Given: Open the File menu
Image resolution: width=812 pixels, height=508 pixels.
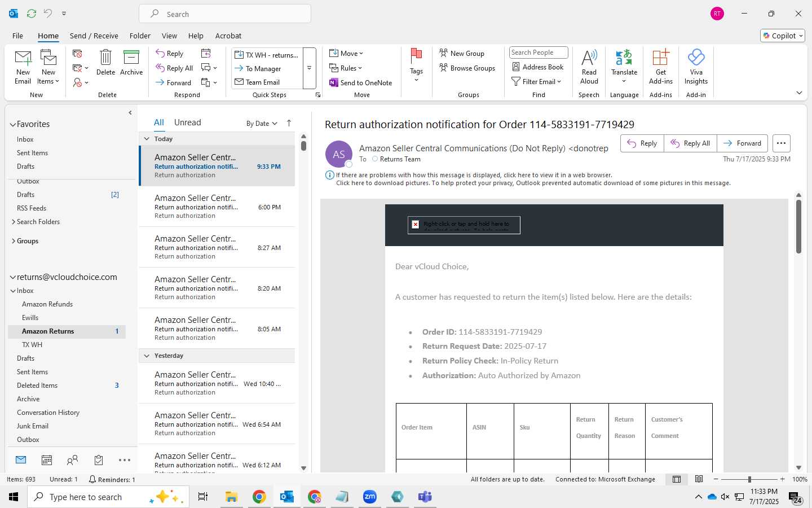Looking at the screenshot, I should click(x=17, y=36).
